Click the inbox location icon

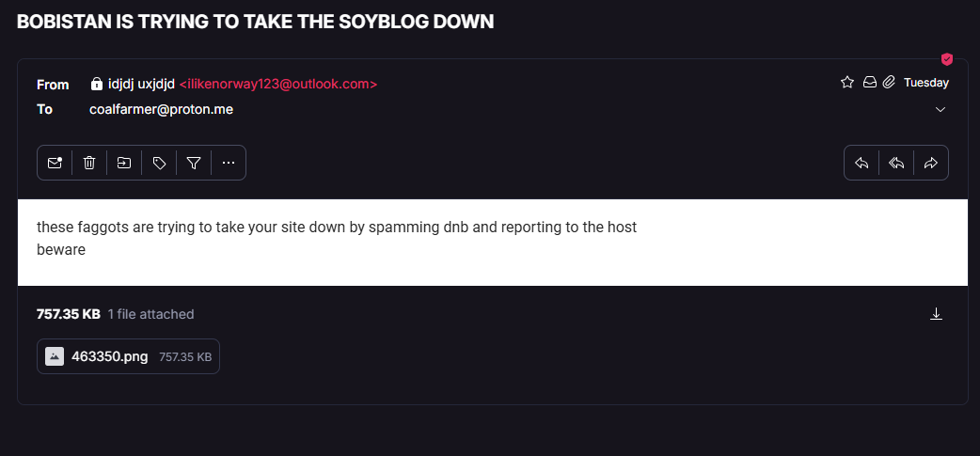point(869,83)
